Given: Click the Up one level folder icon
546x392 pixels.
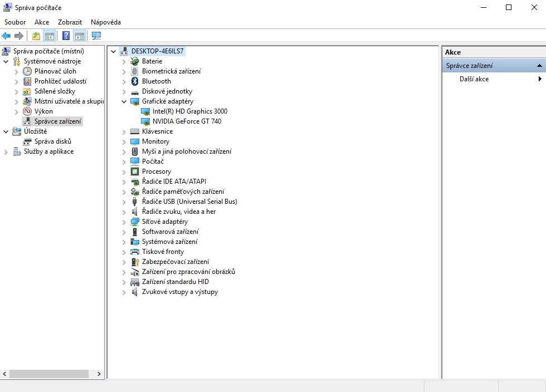Looking at the screenshot, I should 36,36.
